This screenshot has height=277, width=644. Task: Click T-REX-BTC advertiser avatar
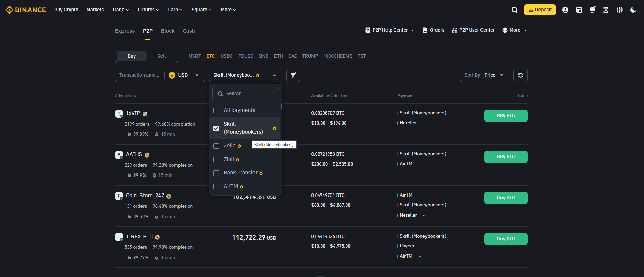point(119,237)
